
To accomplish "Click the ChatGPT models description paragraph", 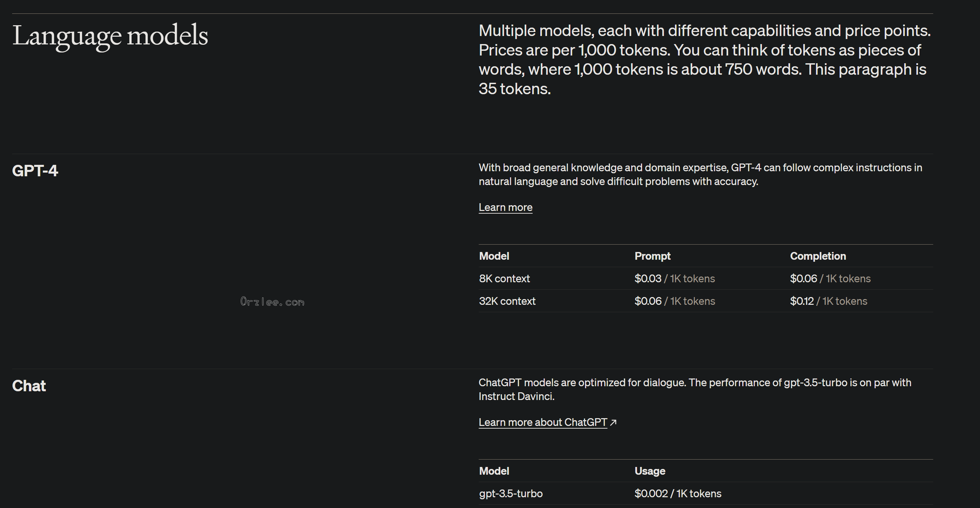I will (695, 389).
